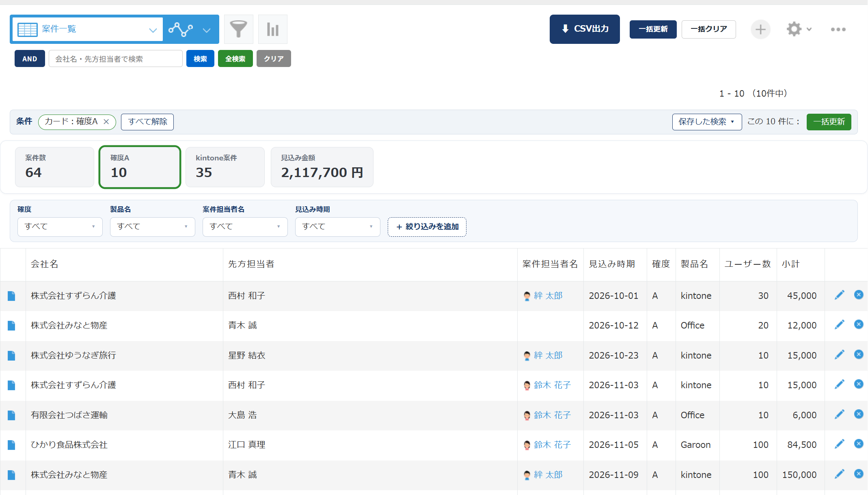Select the kintone案件 35 card
This screenshot has height=495, width=868.
(225, 167)
